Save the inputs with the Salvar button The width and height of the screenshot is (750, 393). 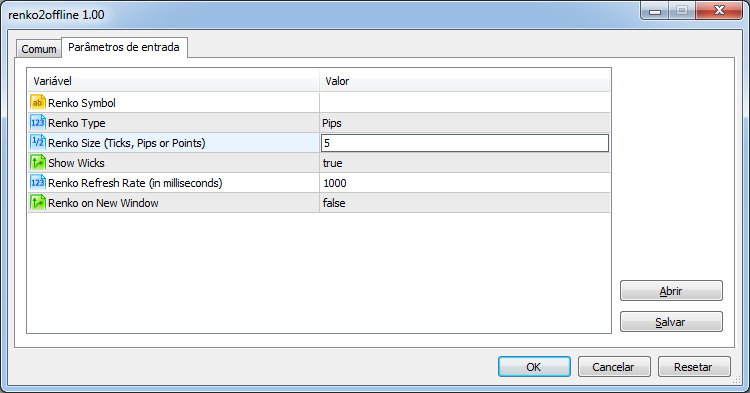(x=671, y=322)
